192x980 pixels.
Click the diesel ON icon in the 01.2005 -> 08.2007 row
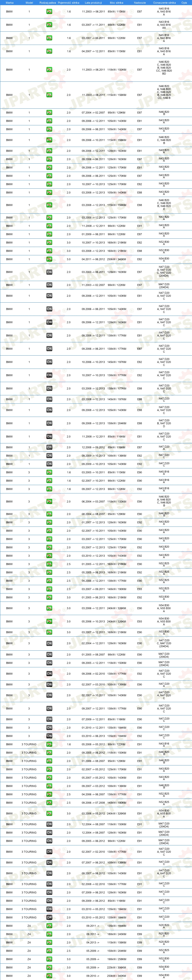[49, 655]
